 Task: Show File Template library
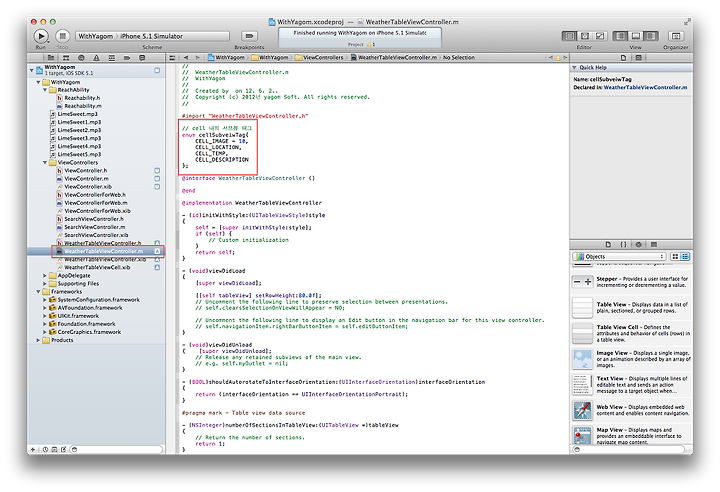coord(608,244)
